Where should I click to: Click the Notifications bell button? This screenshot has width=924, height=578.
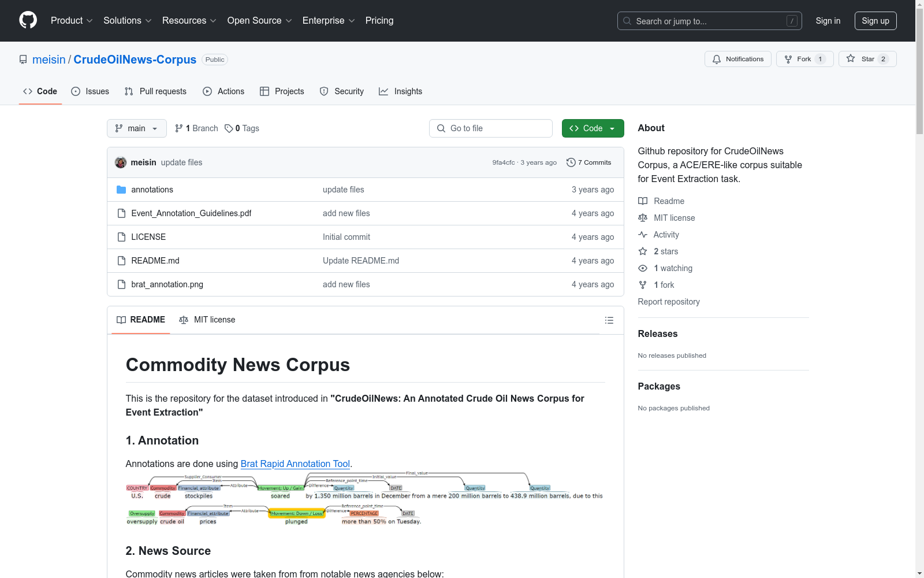click(x=737, y=59)
